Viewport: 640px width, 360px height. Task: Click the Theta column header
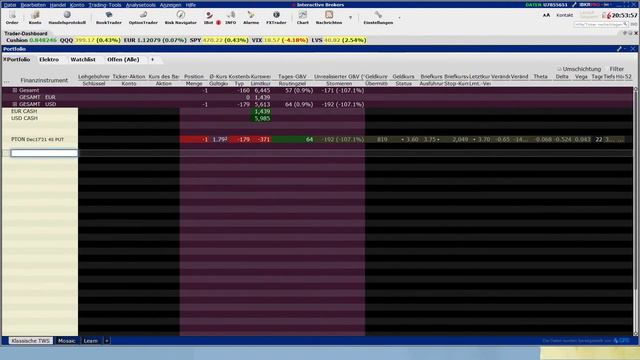(x=540, y=76)
